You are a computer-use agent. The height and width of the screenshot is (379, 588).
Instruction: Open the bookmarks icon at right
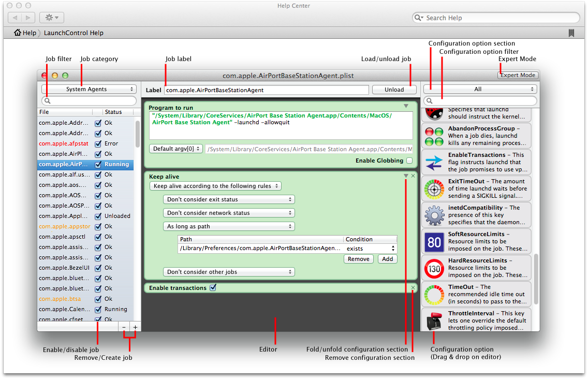click(x=571, y=33)
